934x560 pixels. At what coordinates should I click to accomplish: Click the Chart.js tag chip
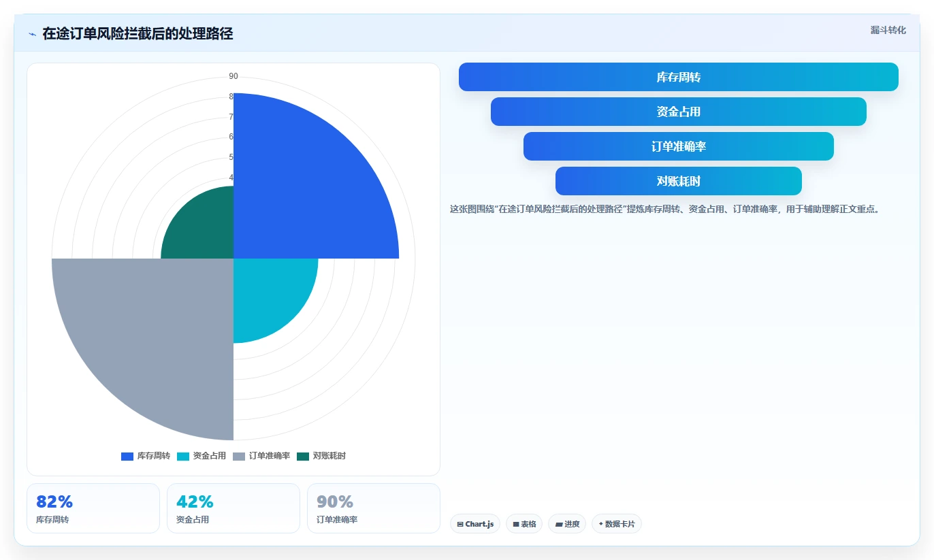475,524
